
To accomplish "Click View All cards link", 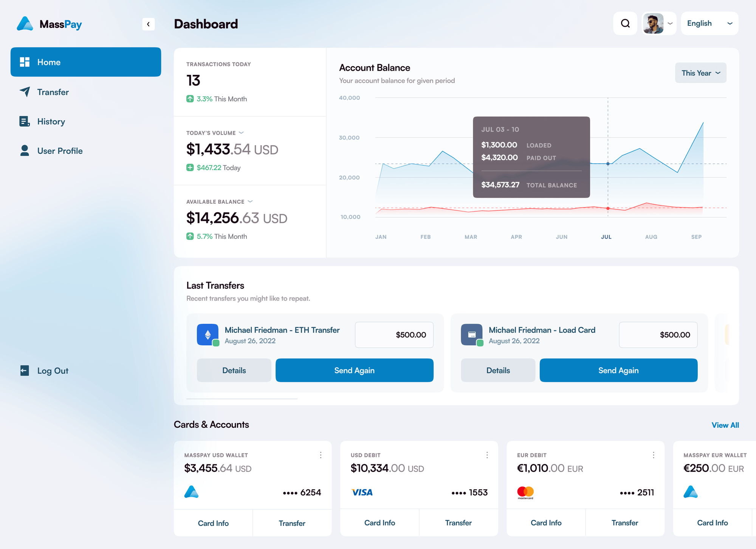I will [725, 425].
